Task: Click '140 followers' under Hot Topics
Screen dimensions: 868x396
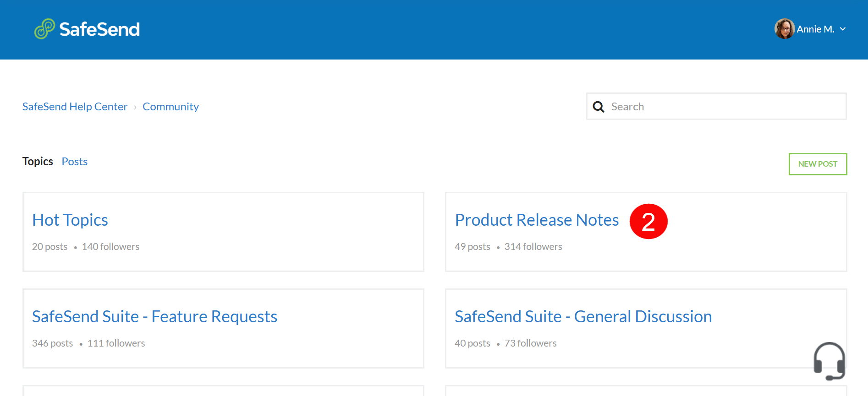Action: point(110,247)
